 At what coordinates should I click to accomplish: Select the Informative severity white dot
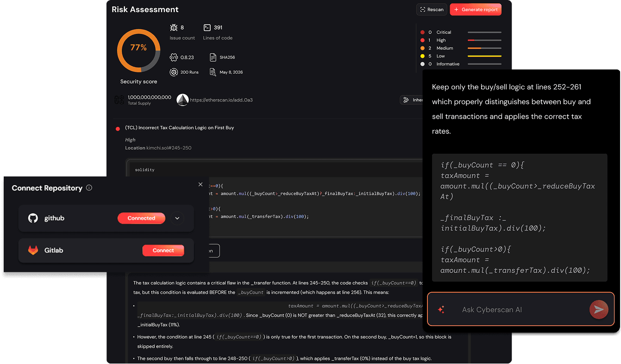click(422, 64)
